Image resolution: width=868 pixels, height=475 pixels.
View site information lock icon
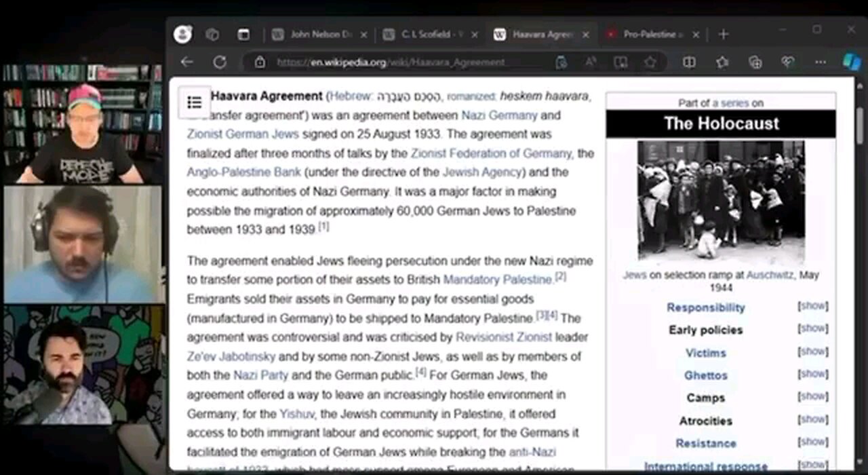[x=260, y=62]
